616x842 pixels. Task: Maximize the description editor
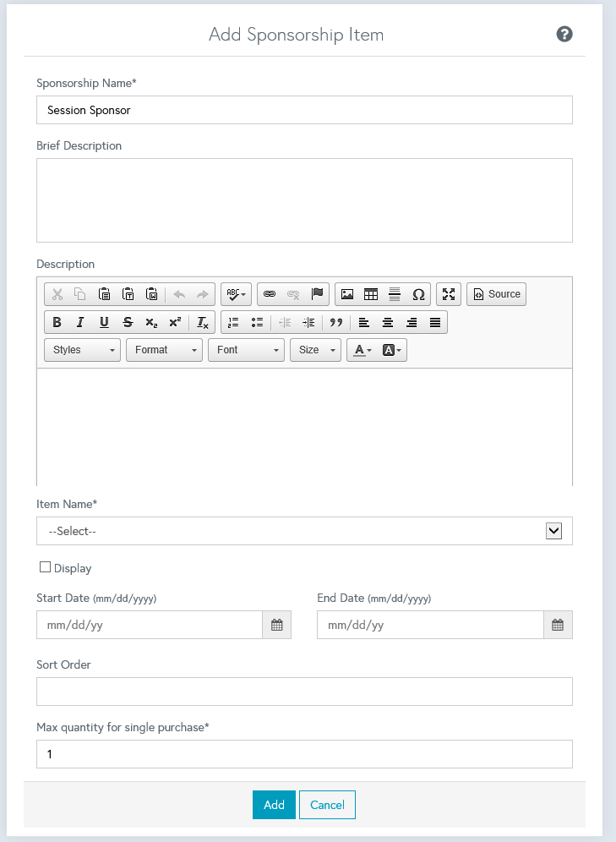coord(449,294)
